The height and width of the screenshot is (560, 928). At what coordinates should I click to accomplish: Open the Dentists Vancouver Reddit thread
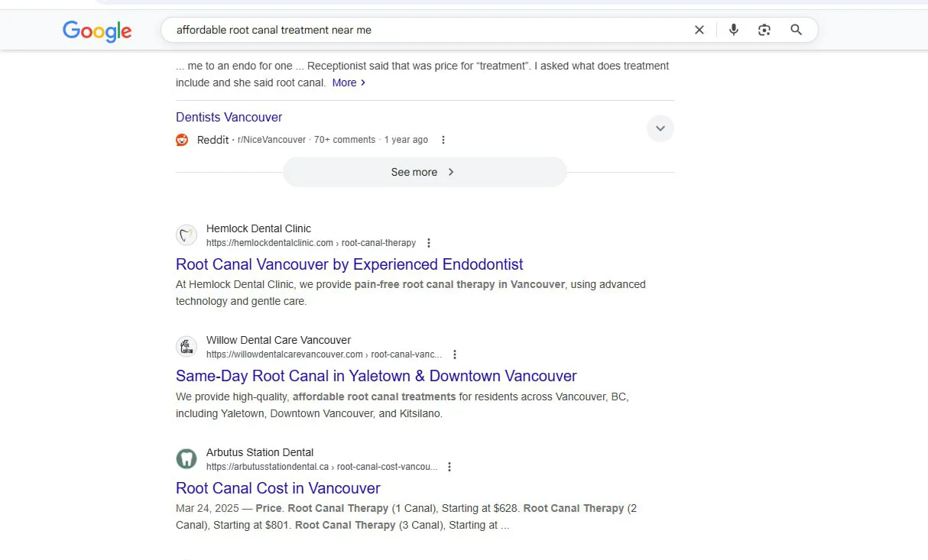(x=229, y=117)
